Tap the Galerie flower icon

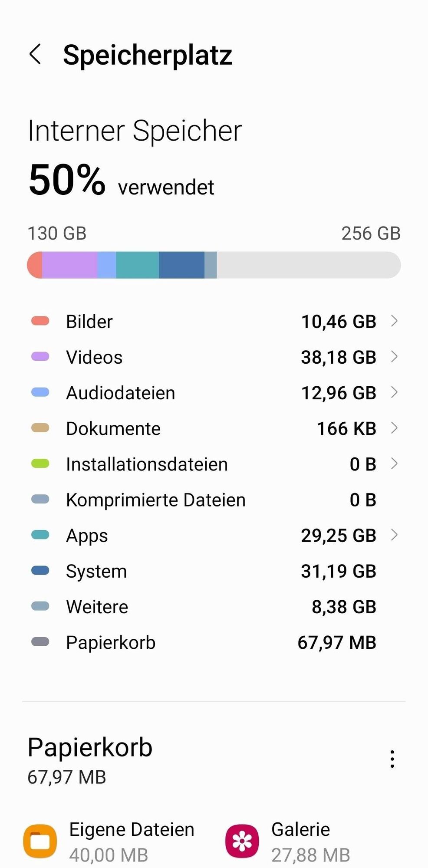click(x=242, y=841)
